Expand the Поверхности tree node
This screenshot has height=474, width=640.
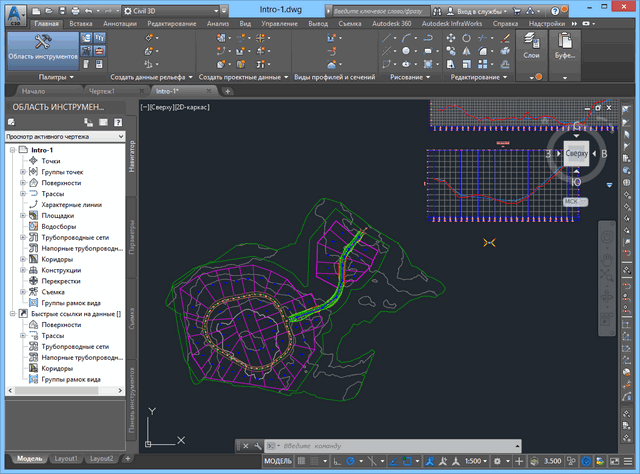point(22,182)
